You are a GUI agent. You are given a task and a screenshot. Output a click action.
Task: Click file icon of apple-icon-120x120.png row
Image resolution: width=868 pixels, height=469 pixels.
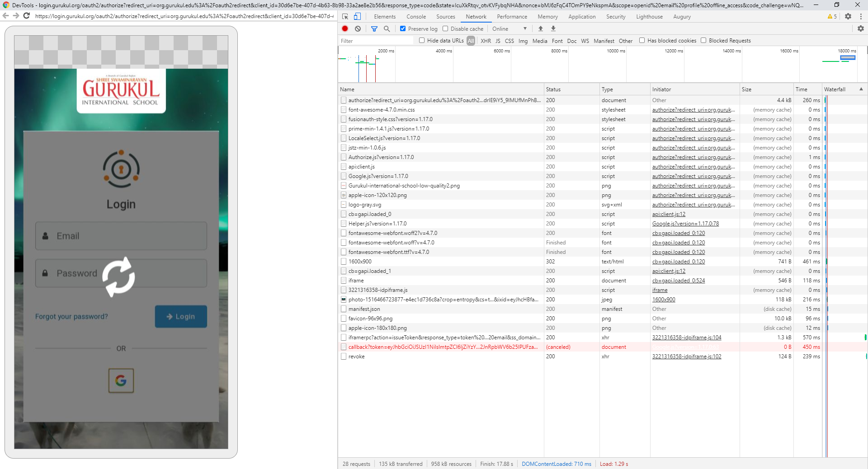344,195
